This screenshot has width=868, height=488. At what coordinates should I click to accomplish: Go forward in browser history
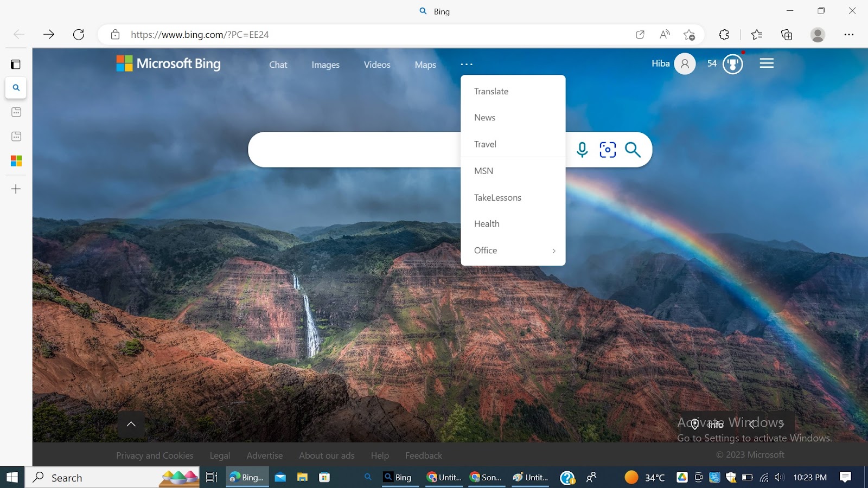pyautogui.click(x=49, y=35)
